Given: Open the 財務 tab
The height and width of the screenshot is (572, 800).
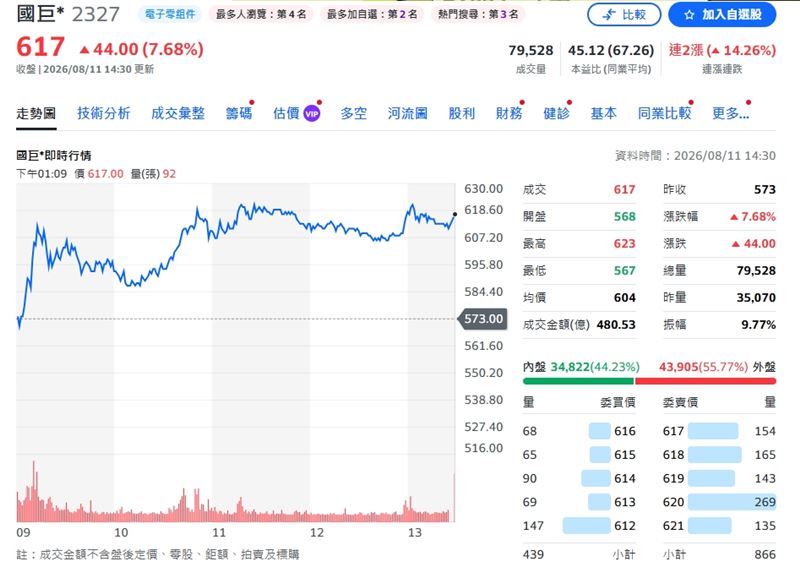Looking at the screenshot, I should pyautogui.click(x=509, y=113).
